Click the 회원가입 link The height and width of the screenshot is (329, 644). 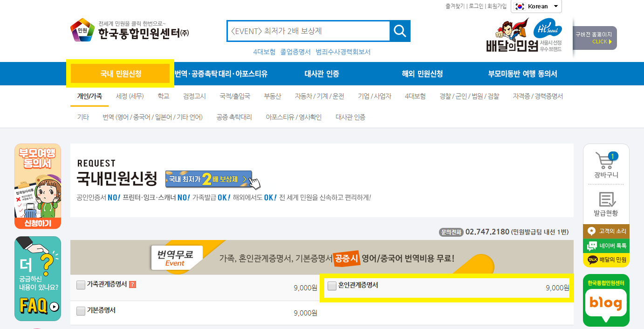[x=496, y=6]
